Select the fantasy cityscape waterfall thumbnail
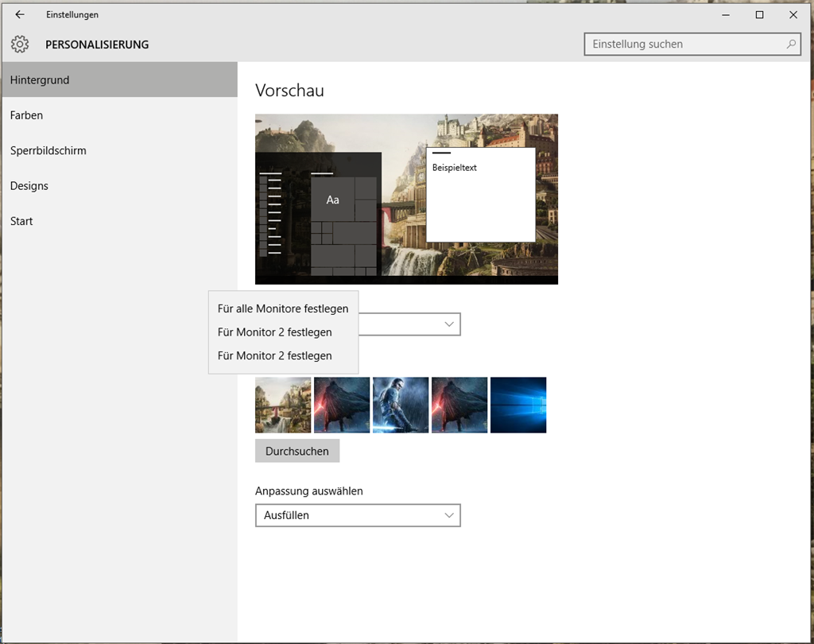 click(x=283, y=405)
